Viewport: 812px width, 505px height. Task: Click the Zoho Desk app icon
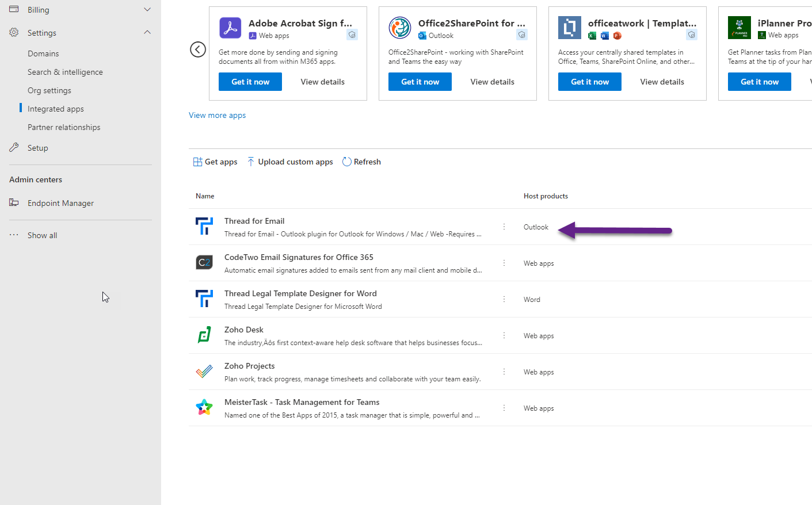pos(204,335)
